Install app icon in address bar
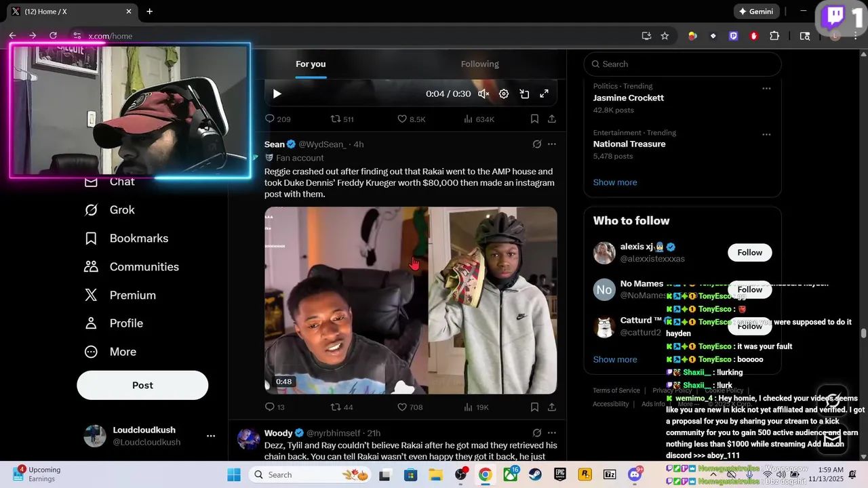This screenshot has height=488, width=868. (646, 36)
